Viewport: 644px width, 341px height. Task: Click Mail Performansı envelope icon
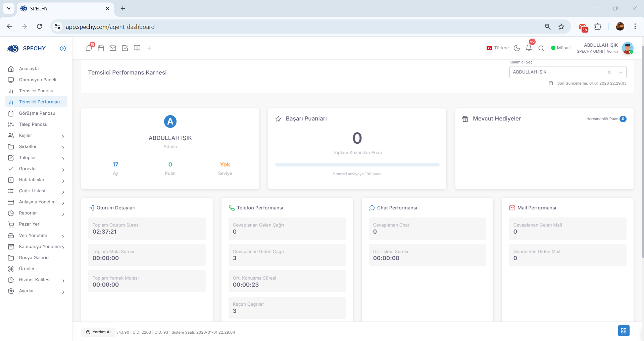point(512,208)
